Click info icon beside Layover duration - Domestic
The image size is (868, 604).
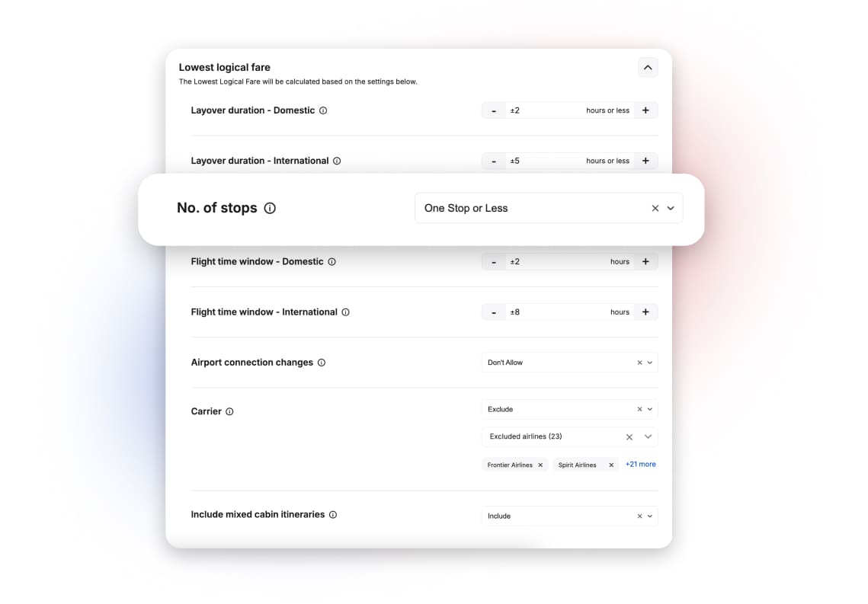click(323, 110)
